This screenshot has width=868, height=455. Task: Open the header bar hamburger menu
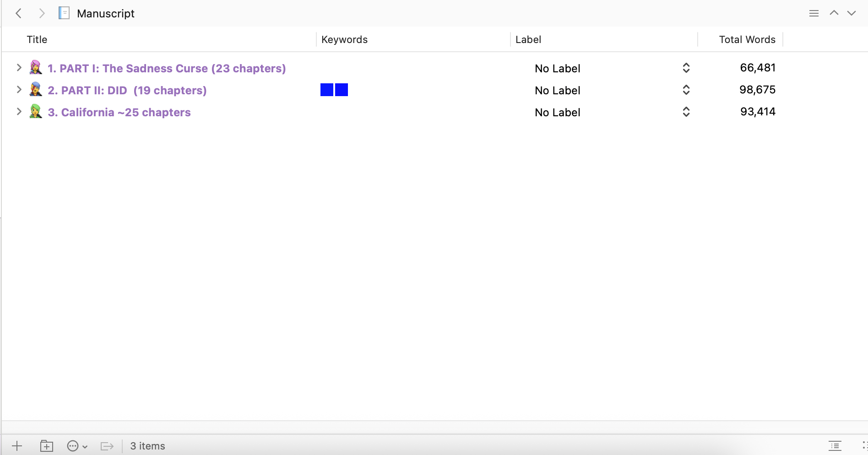pos(814,13)
